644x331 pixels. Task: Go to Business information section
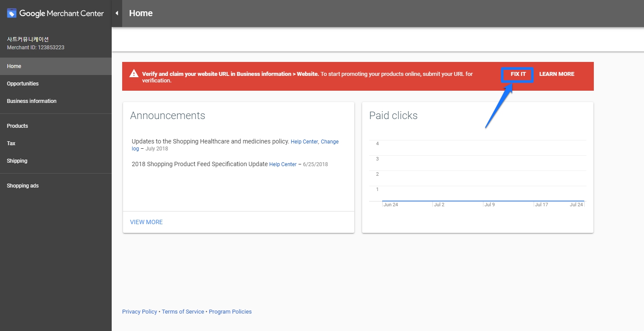coord(56,101)
